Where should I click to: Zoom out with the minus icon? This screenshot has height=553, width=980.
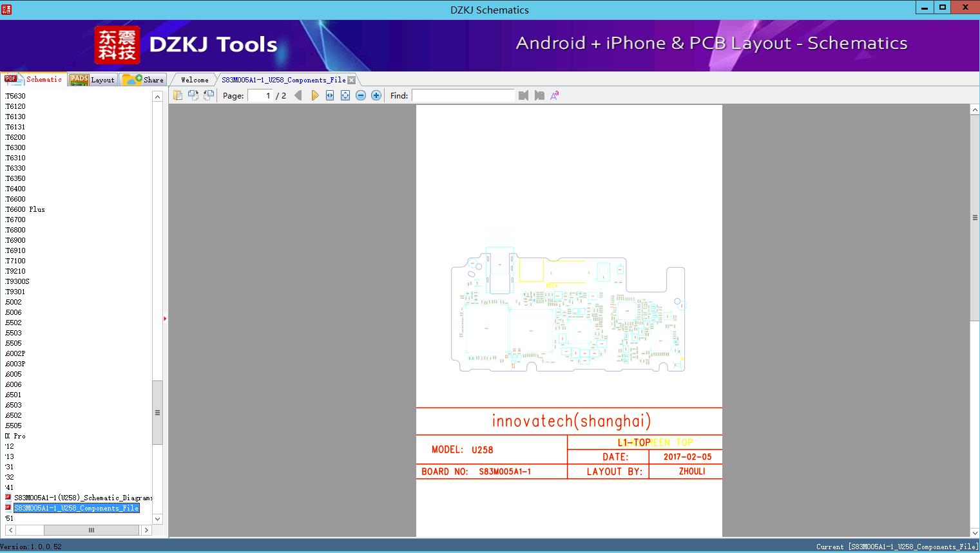click(x=361, y=95)
